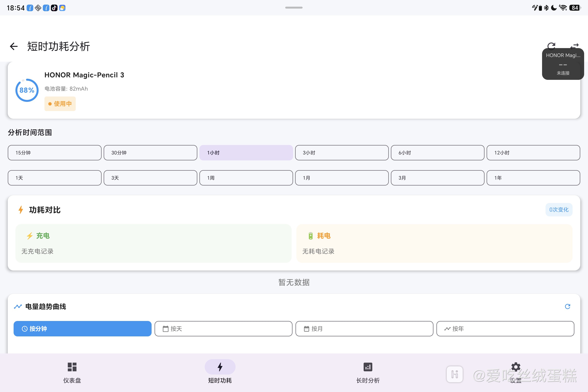Screen dimensions: 588x392
Task: Switch to the 长时分析 tab
Action: (368, 373)
